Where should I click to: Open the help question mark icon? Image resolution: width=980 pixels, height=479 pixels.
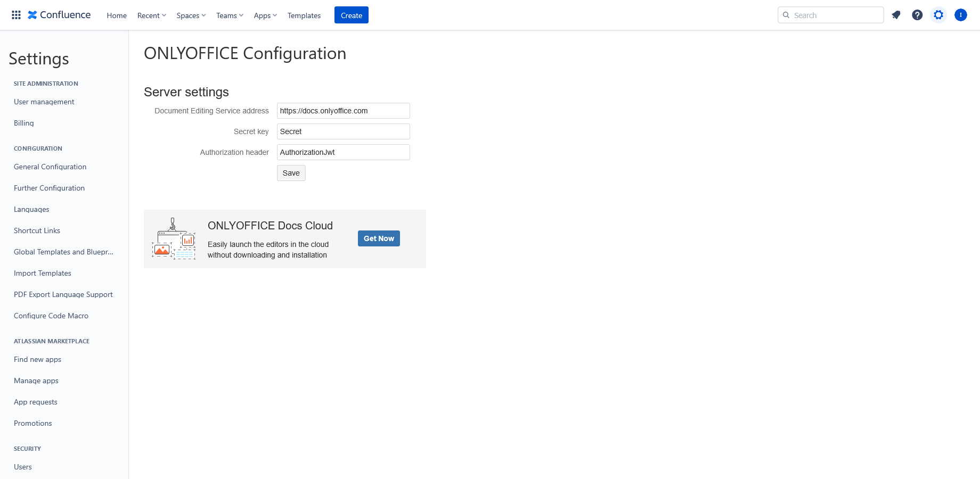(917, 15)
